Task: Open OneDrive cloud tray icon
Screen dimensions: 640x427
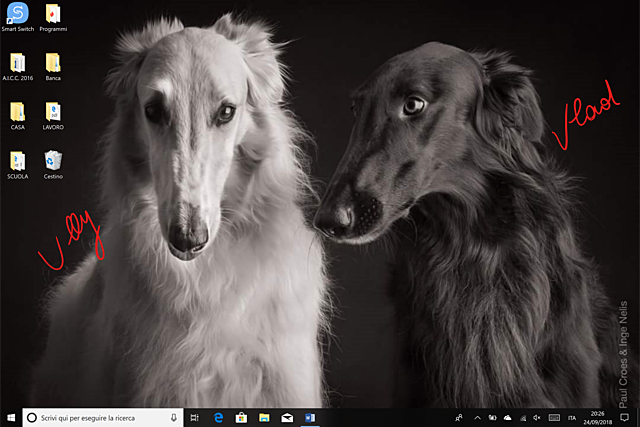Action: click(507, 418)
